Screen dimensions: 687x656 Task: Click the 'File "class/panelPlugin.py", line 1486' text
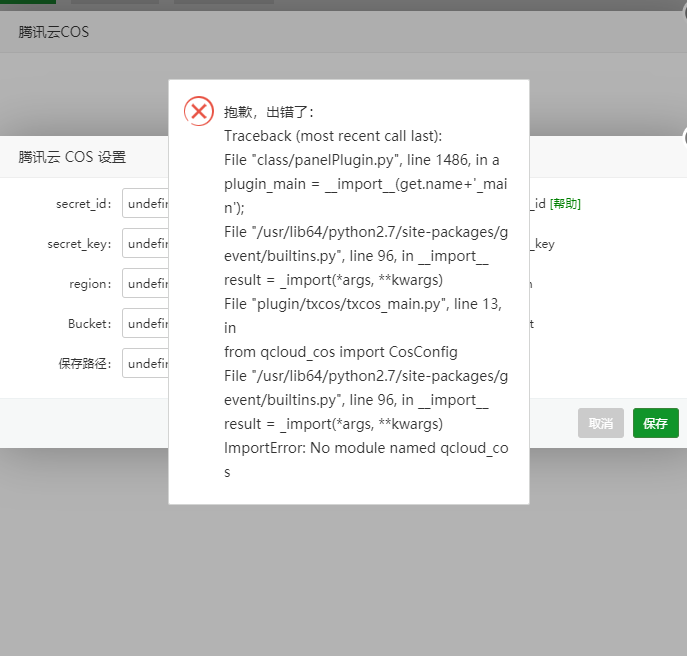pyautogui.click(x=346, y=160)
